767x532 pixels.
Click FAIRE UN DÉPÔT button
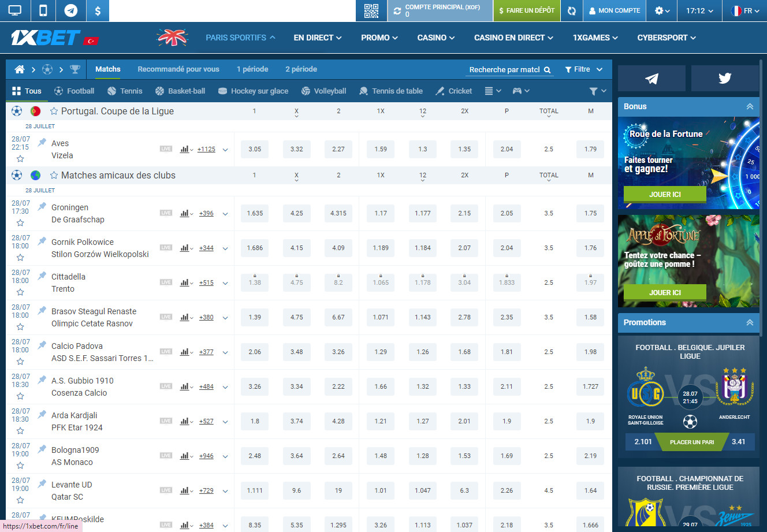click(526, 10)
